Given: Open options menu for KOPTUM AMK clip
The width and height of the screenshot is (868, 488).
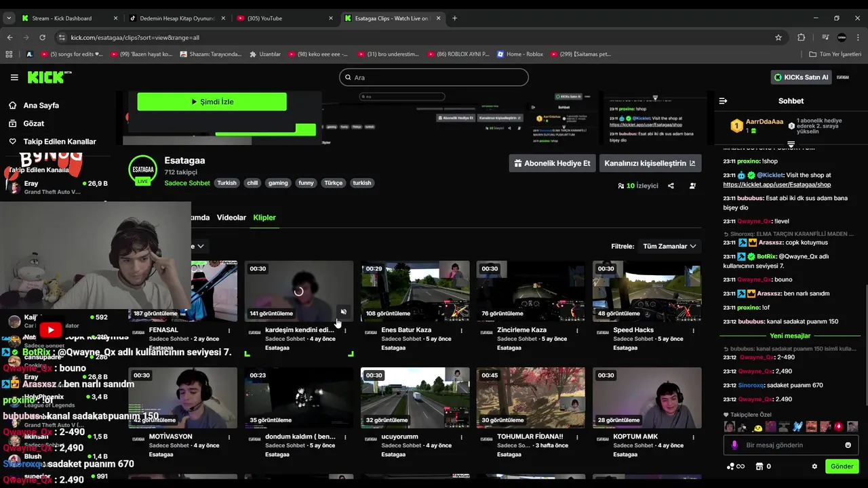Looking at the screenshot, I should tap(693, 437).
